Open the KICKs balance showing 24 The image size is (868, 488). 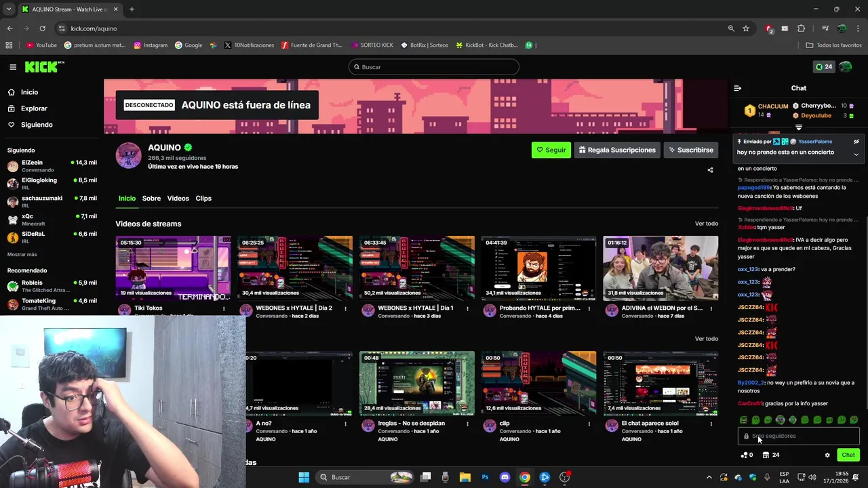point(824,66)
